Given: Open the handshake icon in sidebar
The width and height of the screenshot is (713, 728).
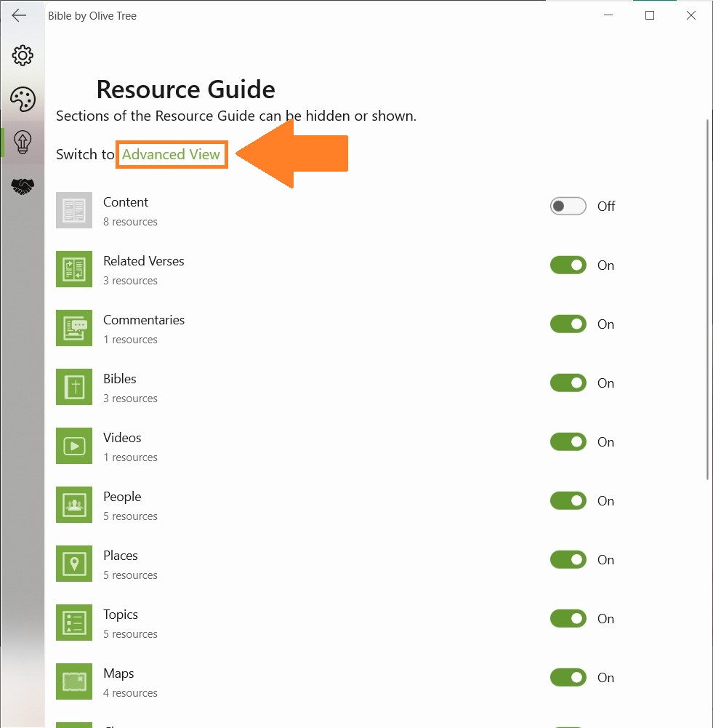Looking at the screenshot, I should pos(23,186).
